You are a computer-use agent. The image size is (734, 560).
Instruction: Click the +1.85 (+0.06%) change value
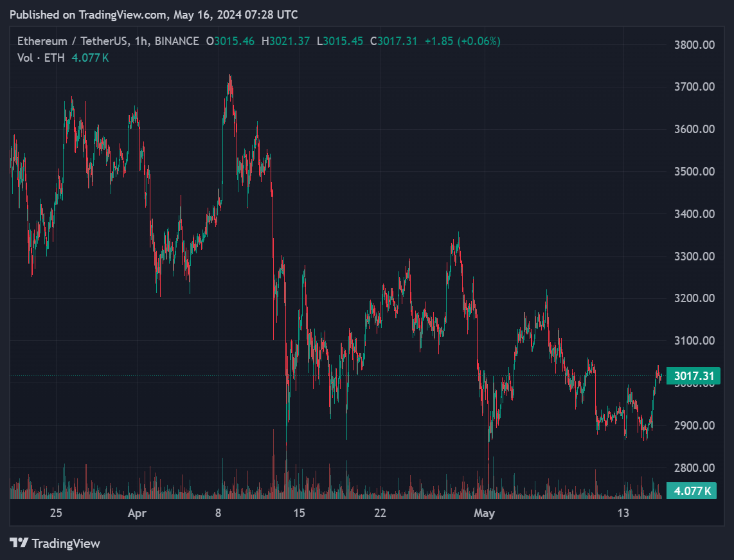[463, 41]
